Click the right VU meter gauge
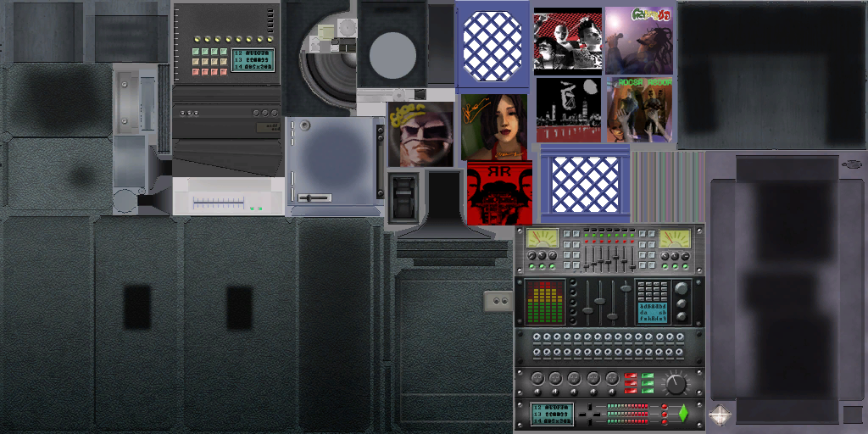868x434 pixels. tap(675, 238)
